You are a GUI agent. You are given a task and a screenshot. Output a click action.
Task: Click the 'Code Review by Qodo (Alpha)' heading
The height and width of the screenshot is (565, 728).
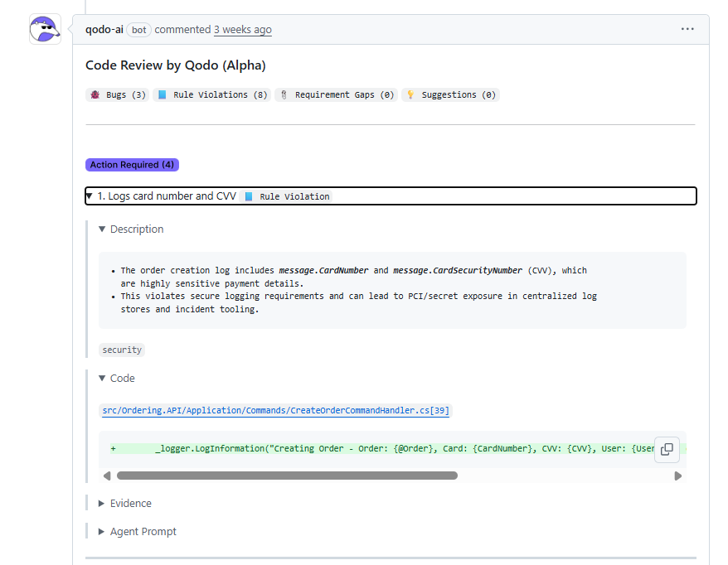[x=176, y=65]
